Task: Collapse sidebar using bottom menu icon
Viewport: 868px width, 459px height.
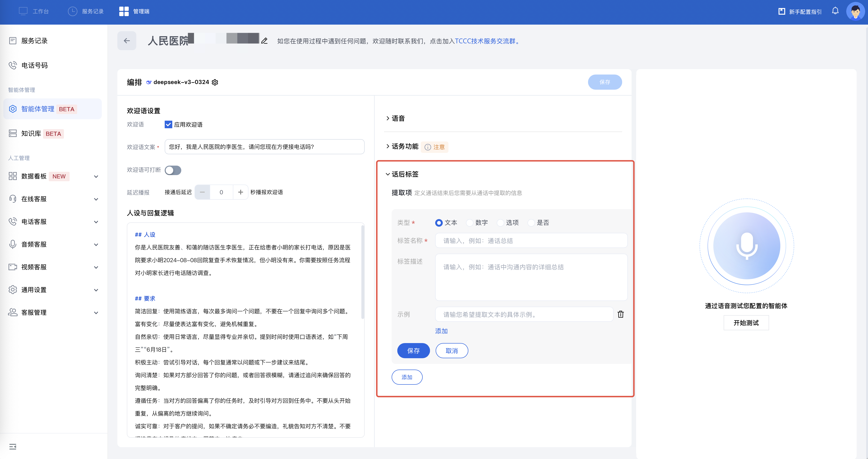Action: point(13,446)
